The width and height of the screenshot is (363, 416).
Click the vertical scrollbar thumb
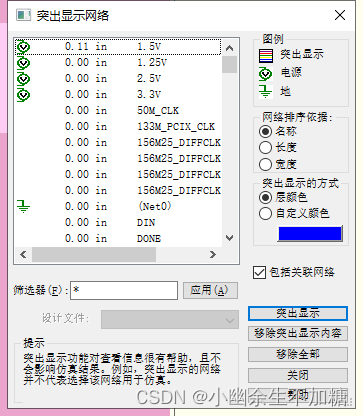(229, 64)
